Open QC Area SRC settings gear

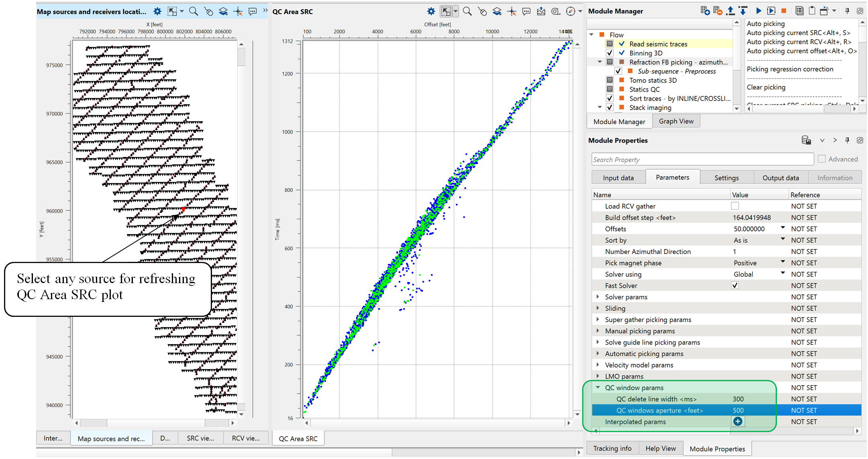[431, 11]
